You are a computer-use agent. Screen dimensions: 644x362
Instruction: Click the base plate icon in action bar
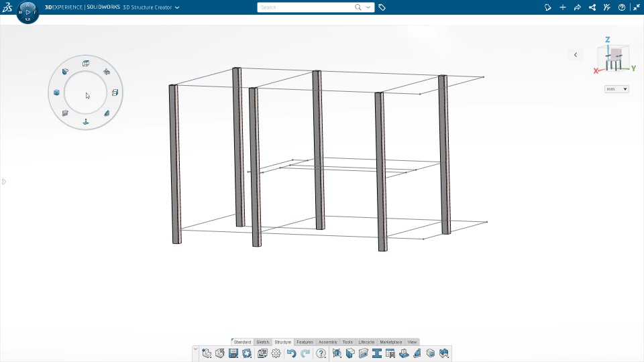404,353
